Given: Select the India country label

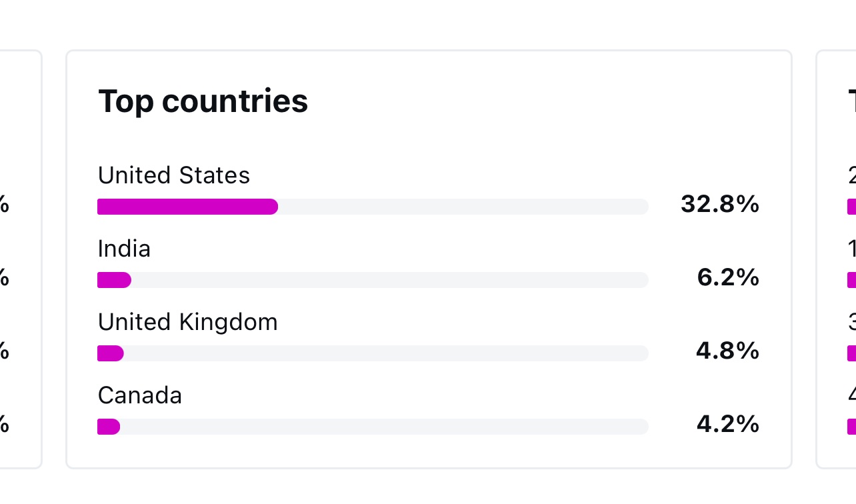Looking at the screenshot, I should [x=124, y=249].
